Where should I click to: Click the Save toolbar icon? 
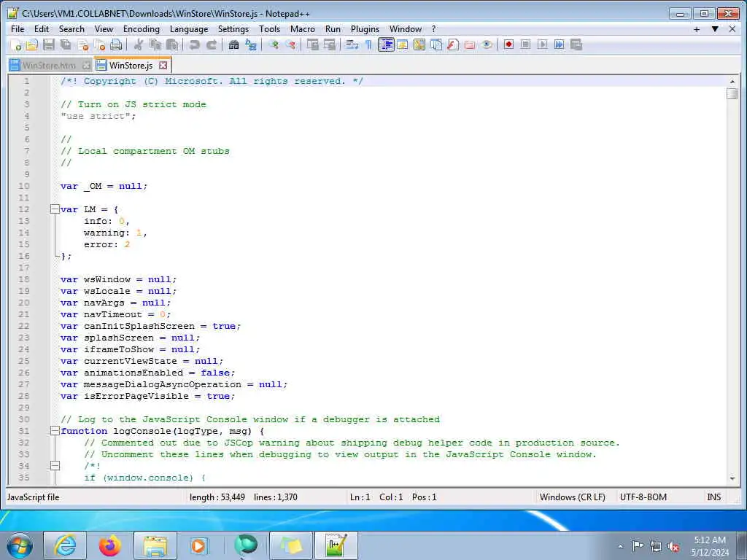pyautogui.click(x=49, y=44)
